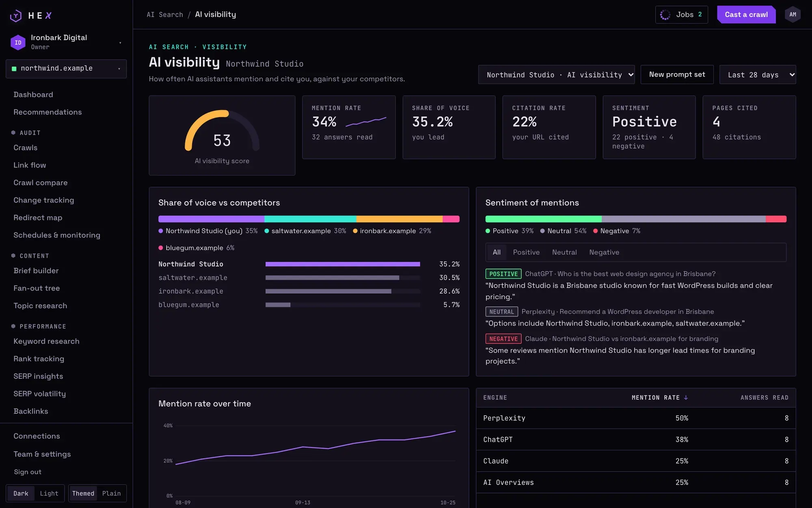Viewport: 812px width, 508px height.
Task: Open the AM user avatar
Action: coord(793,15)
